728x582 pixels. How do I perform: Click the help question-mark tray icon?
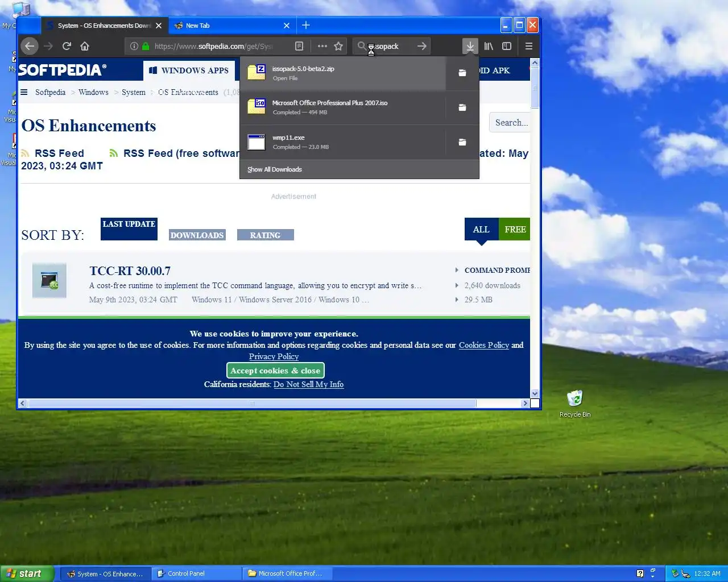pos(640,573)
